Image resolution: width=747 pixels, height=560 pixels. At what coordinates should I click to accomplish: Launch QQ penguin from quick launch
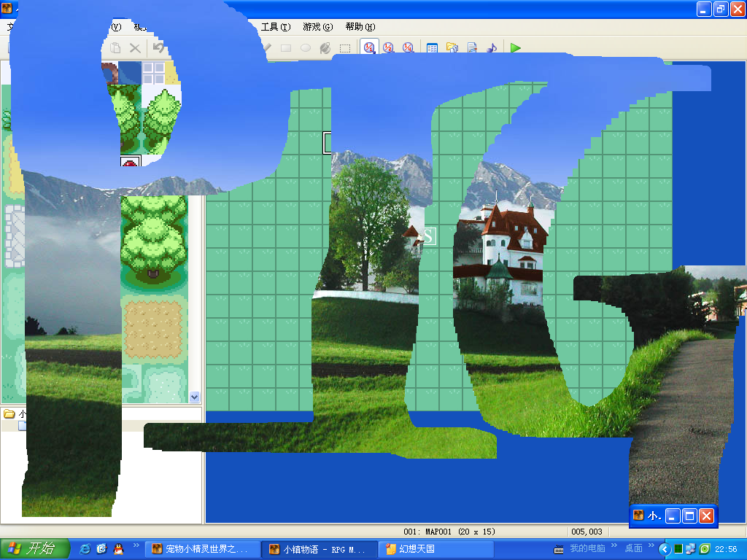(x=118, y=548)
